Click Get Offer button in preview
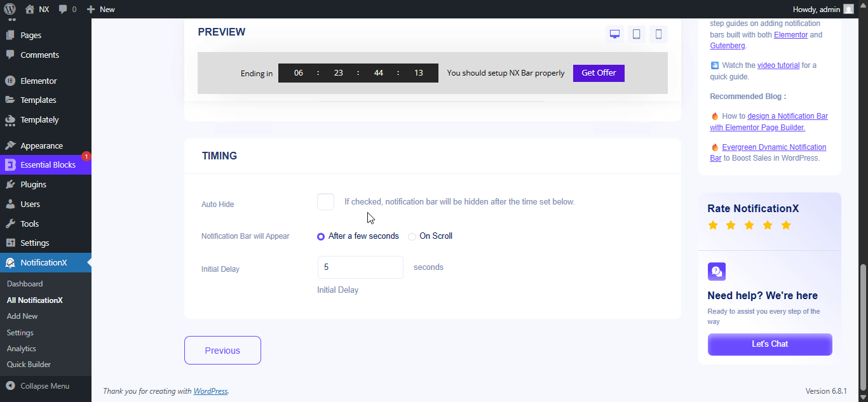868x402 pixels. [x=599, y=73]
